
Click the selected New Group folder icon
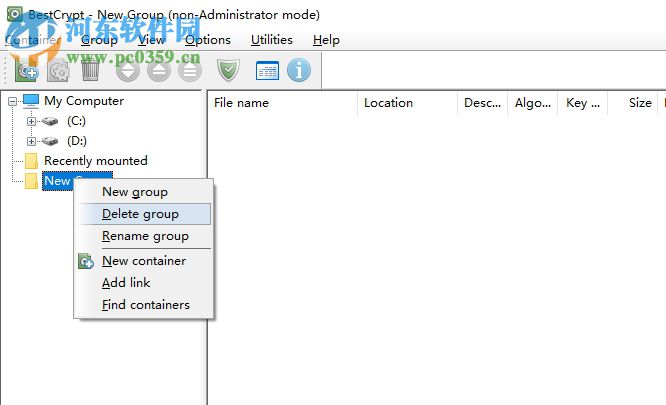pyautogui.click(x=31, y=181)
